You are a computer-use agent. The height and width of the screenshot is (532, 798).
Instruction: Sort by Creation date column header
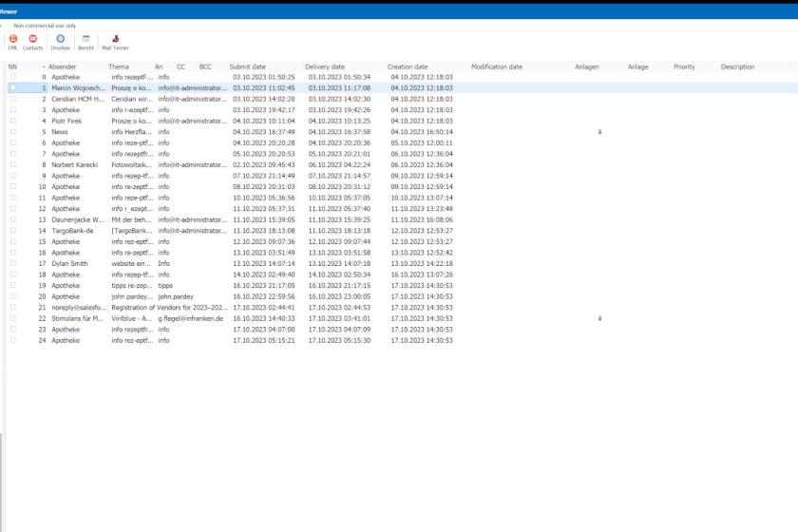(x=408, y=66)
